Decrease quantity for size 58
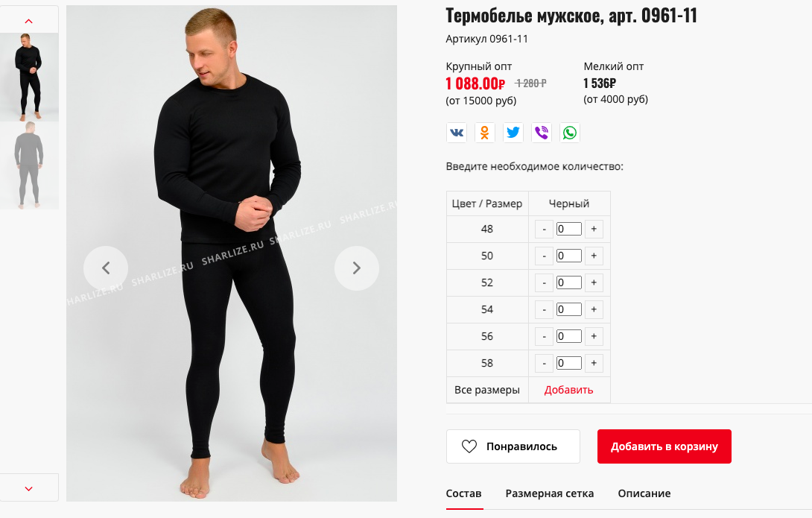This screenshot has height=518, width=812. click(x=544, y=364)
